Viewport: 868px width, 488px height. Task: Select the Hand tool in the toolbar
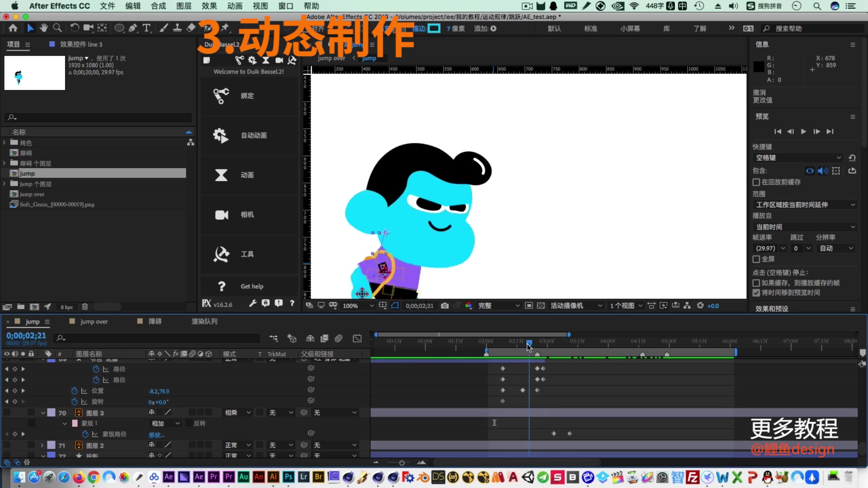(x=43, y=28)
